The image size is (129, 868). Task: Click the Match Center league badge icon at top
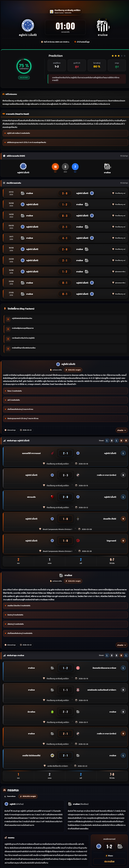click(x=51, y=11)
